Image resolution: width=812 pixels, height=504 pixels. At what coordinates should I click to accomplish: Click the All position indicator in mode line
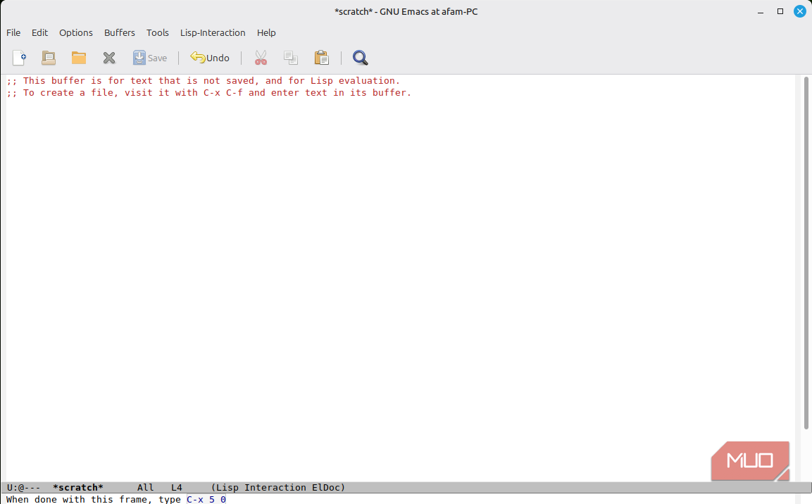click(x=146, y=487)
